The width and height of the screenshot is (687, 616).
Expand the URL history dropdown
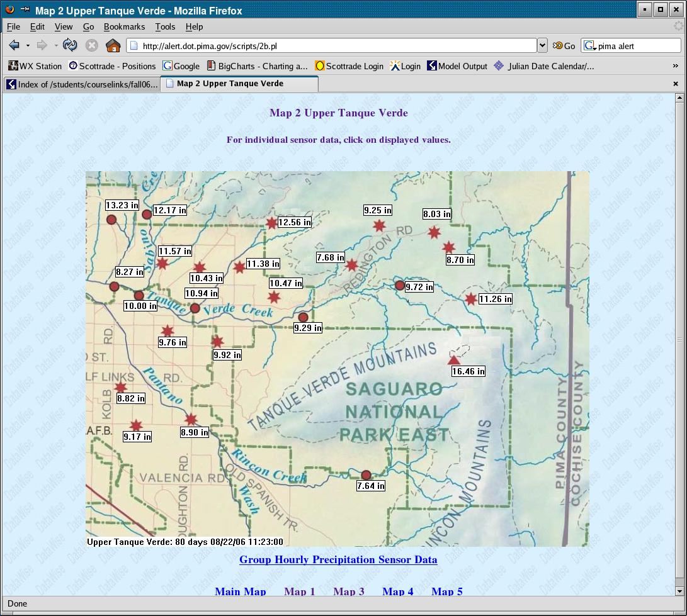tap(542, 45)
